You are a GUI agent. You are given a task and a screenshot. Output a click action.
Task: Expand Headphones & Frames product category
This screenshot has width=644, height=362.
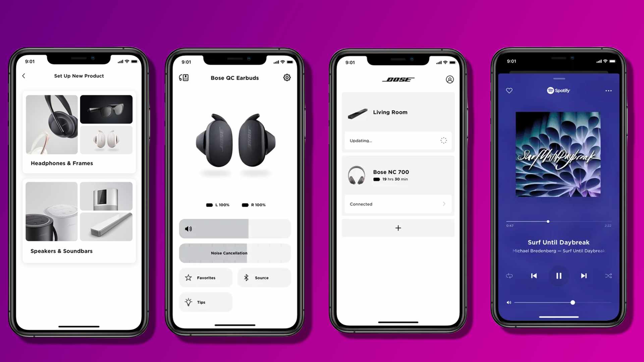click(x=79, y=130)
